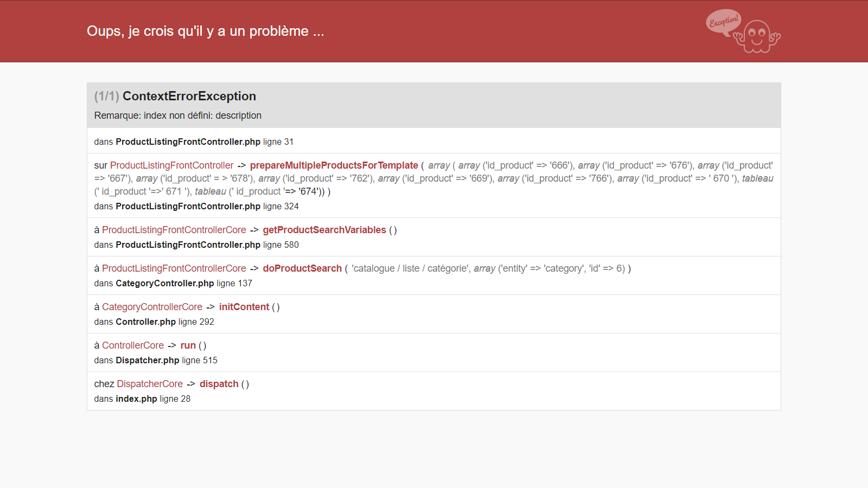Click the ControllerCore class name
868x488 pixels.
(133, 345)
